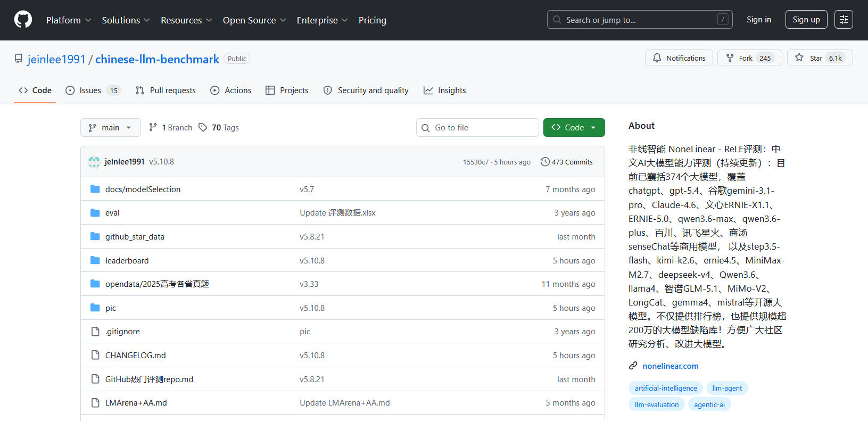This screenshot has height=421, width=868.
Task: Open the Security and quality tab
Action: coord(366,90)
